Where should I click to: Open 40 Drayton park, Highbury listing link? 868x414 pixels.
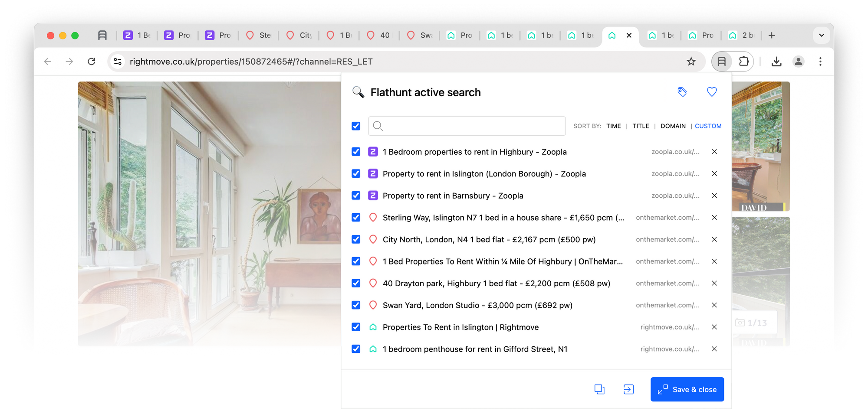click(496, 283)
